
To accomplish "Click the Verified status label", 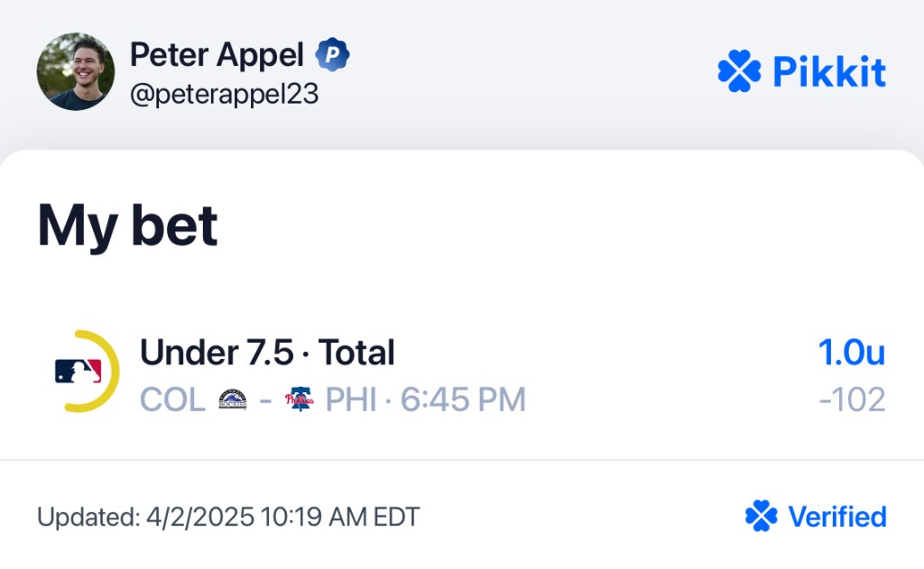I will pos(837,517).
